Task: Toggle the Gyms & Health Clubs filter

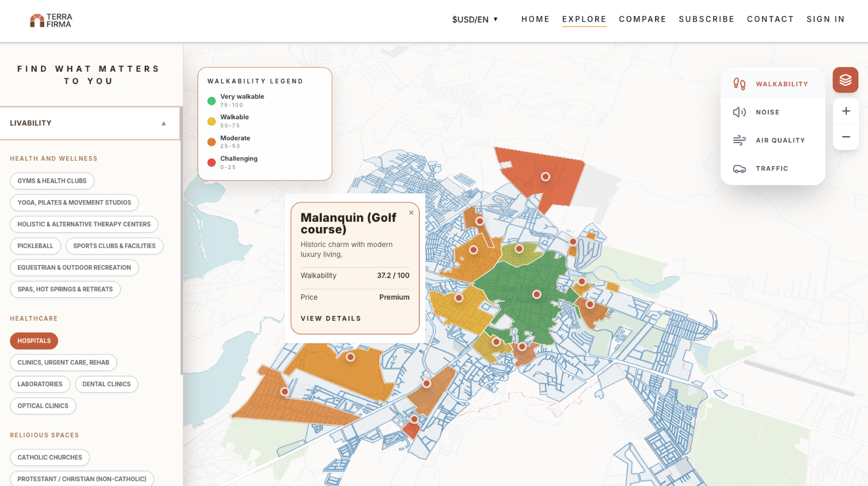Action: click(x=52, y=181)
